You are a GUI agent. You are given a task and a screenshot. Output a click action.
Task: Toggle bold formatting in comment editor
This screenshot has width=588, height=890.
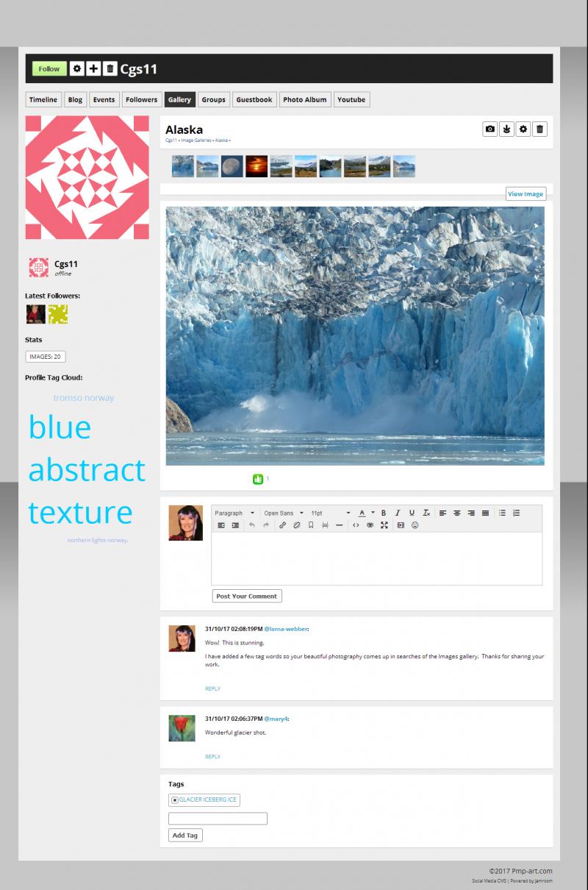[384, 513]
